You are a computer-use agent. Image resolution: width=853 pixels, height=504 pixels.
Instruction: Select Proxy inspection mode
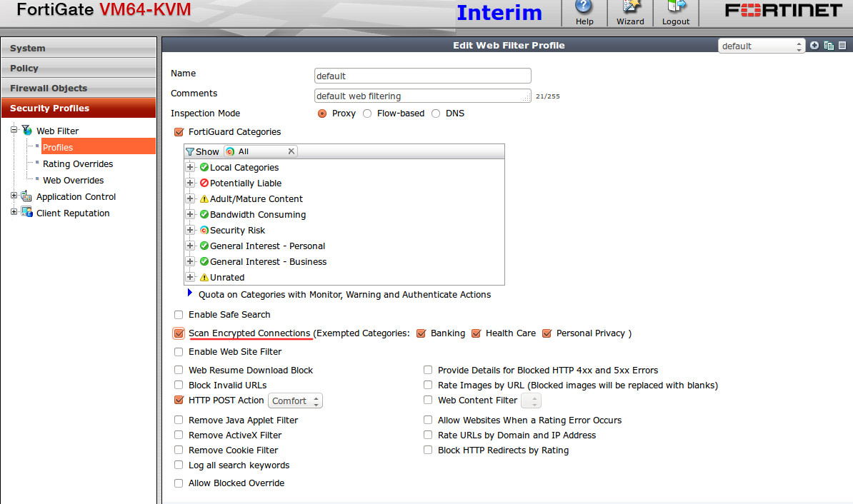pos(322,113)
